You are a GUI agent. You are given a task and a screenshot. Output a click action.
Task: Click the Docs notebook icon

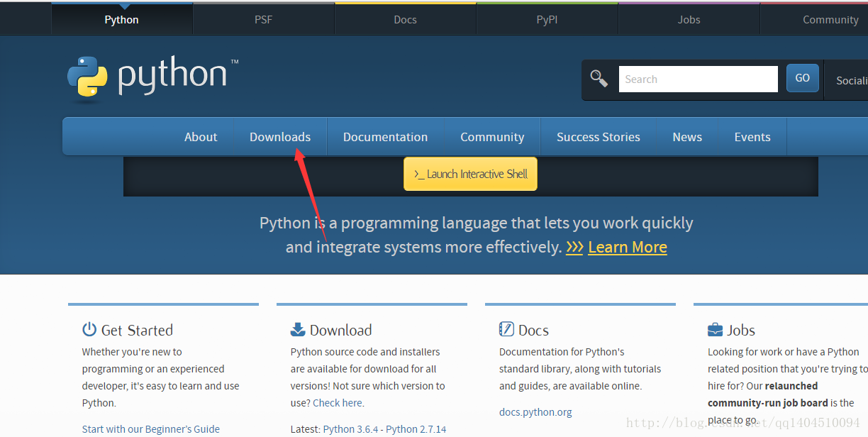click(506, 329)
